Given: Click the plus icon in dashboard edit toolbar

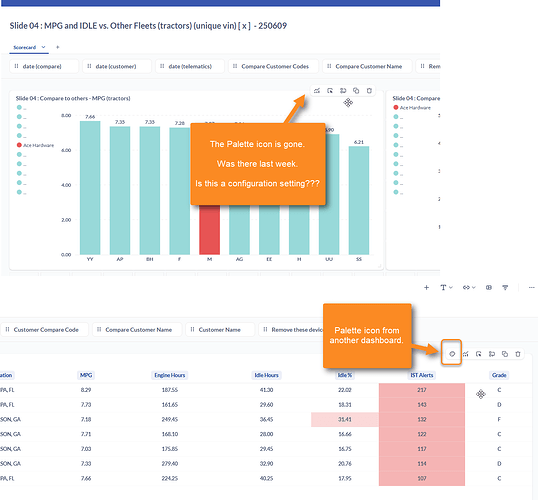Looking at the screenshot, I should [x=426, y=288].
